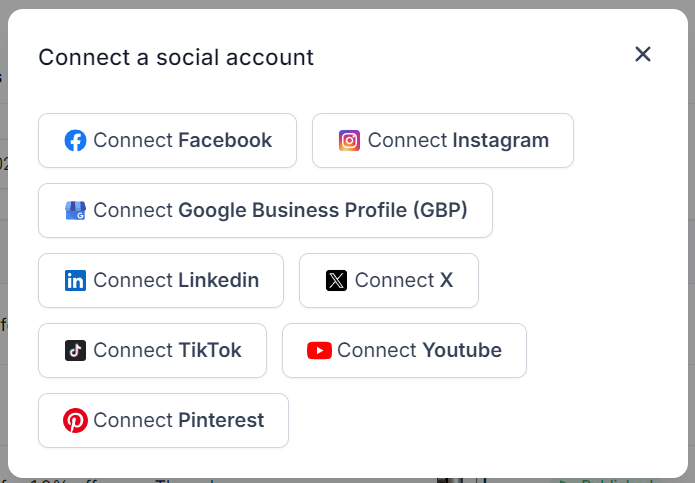The width and height of the screenshot is (695, 483).
Task: Click the bold 'Youtube' label text
Action: tap(462, 350)
